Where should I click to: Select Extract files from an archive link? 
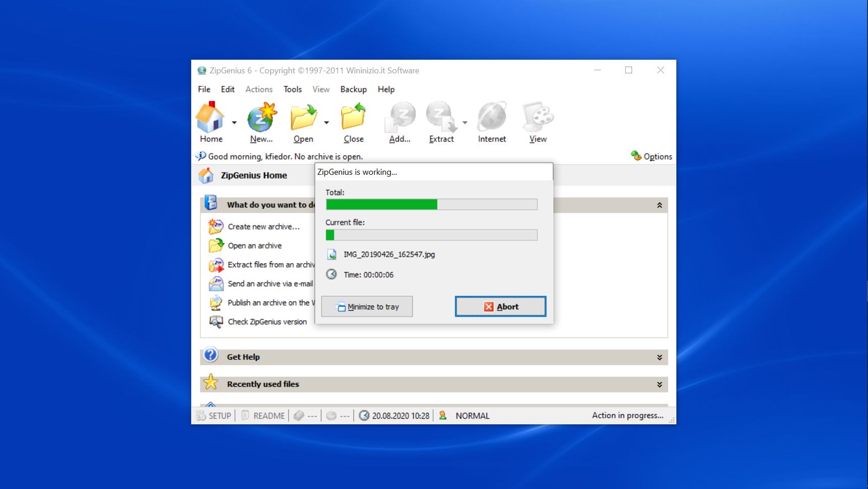click(271, 265)
